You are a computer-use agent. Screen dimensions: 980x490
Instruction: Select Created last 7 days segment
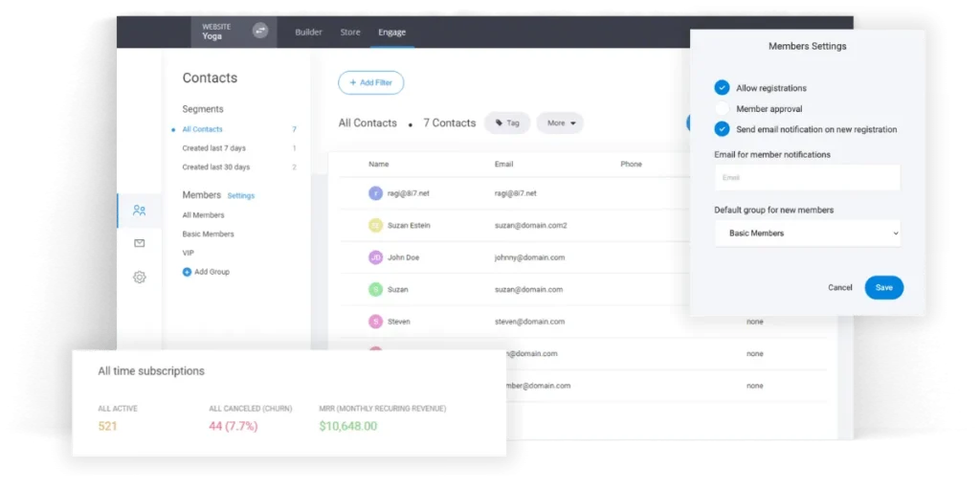214,148
